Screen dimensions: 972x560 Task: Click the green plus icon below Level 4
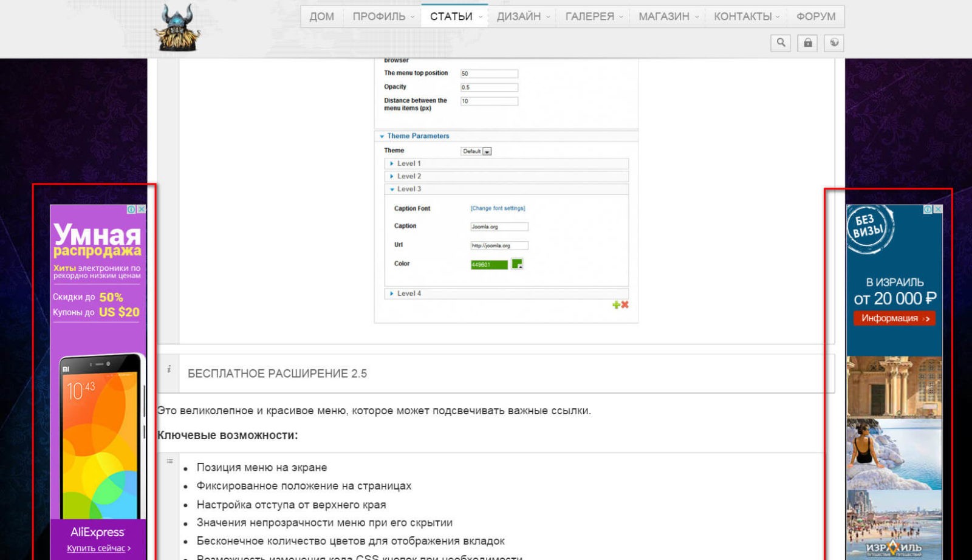tap(616, 305)
